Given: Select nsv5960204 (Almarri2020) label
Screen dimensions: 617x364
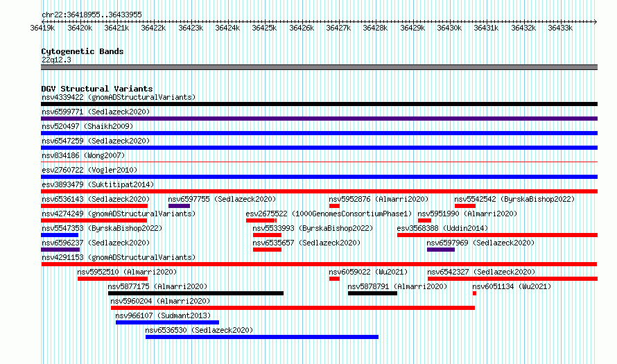Looking at the screenshot, I should pos(160,301).
